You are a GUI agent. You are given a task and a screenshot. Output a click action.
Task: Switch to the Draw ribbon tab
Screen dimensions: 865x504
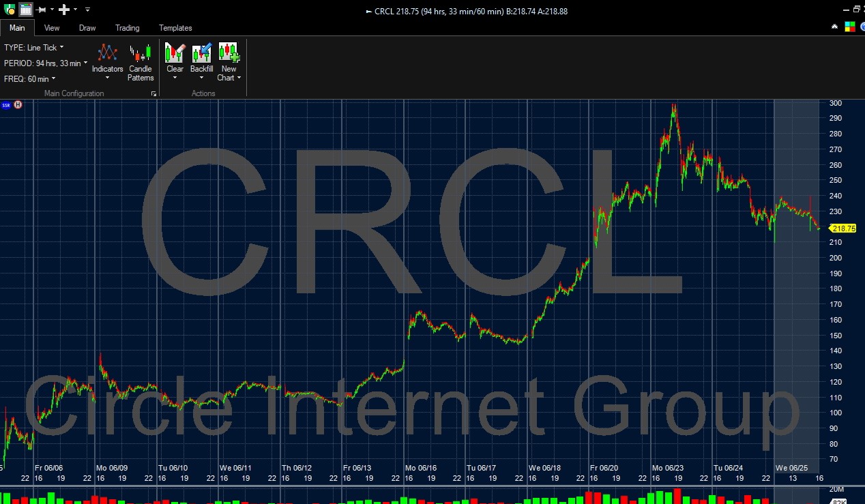tap(87, 28)
